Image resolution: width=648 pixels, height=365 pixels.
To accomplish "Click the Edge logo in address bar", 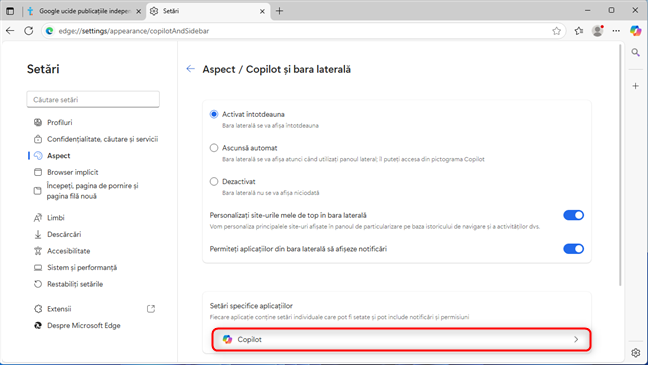I will coord(49,31).
